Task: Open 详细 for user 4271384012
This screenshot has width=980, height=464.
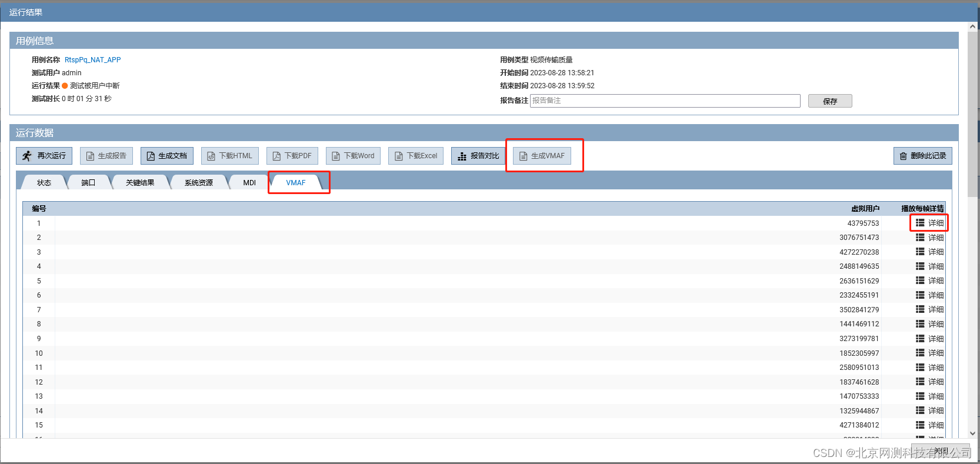Action: coord(929,425)
